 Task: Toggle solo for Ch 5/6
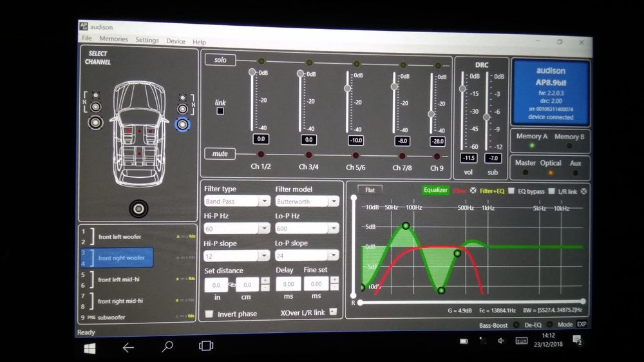click(x=357, y=64)
